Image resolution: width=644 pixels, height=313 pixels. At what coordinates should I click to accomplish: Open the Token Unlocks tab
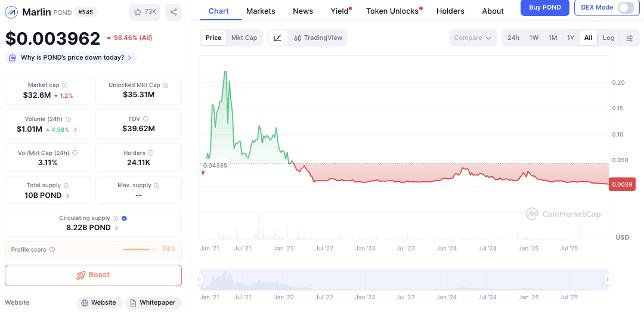(392, 11)
